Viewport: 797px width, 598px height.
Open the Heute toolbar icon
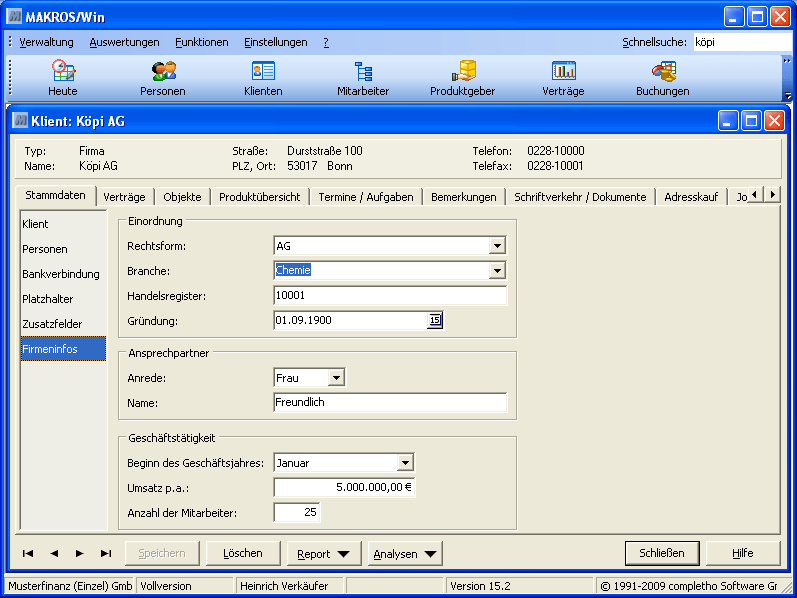click(63, 78)
